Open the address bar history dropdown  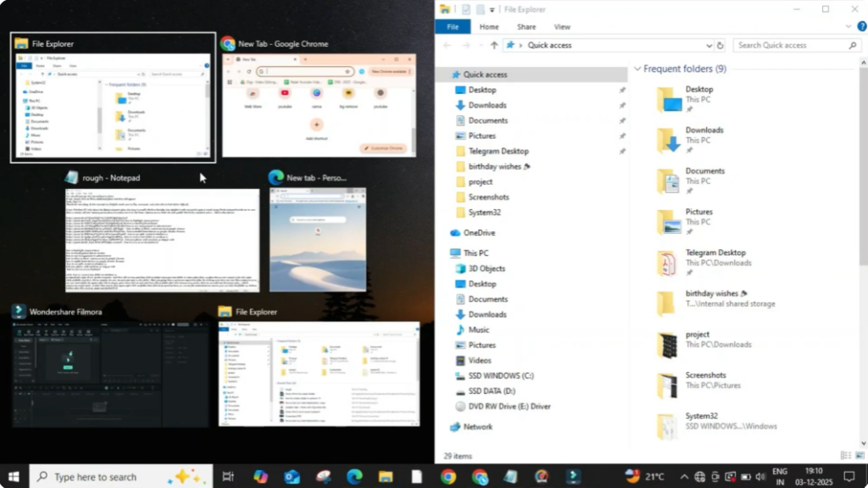pos(709,46)
